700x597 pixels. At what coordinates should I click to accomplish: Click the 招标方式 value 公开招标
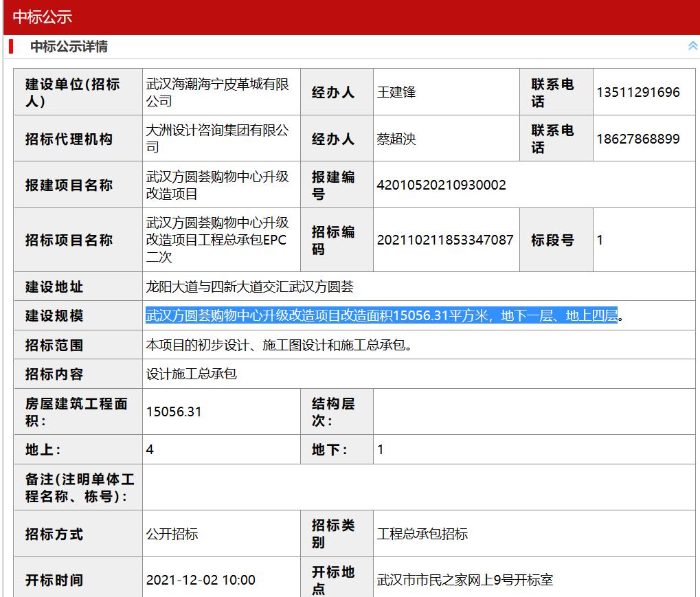tap(172, 534)
